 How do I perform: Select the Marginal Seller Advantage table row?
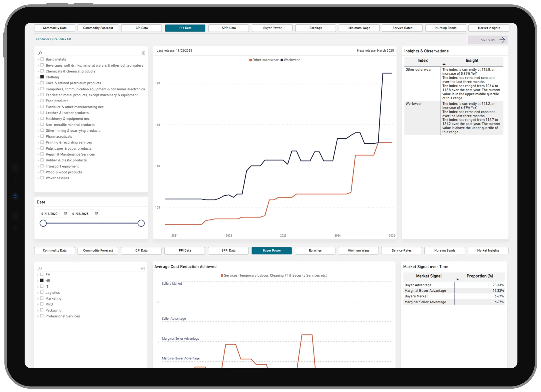click(x=454, y=302)
